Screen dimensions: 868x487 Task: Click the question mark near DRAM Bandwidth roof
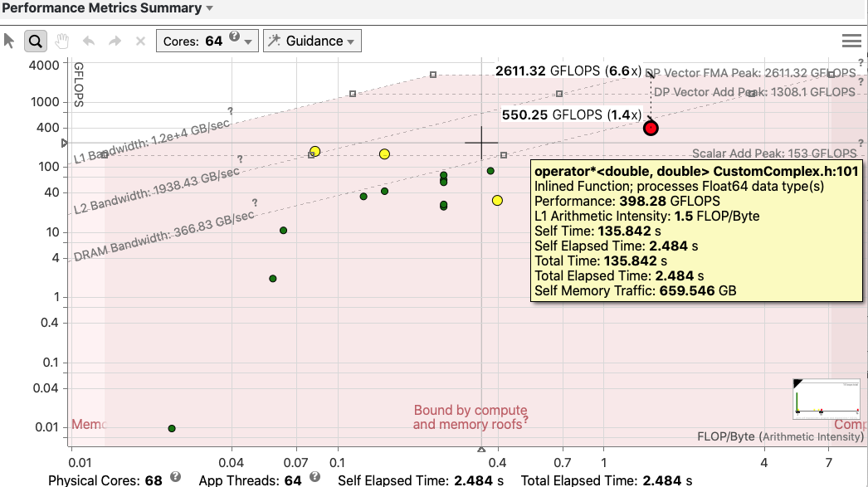pos(254,201)
